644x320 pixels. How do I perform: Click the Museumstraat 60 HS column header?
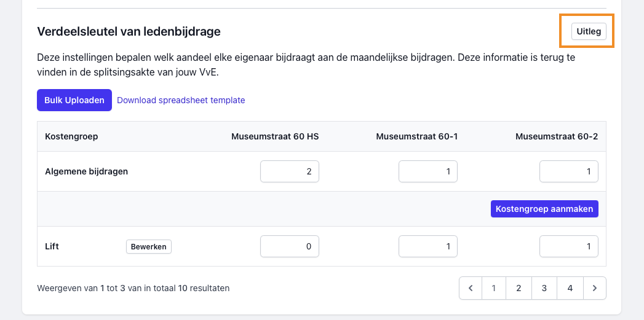point(275,136)
